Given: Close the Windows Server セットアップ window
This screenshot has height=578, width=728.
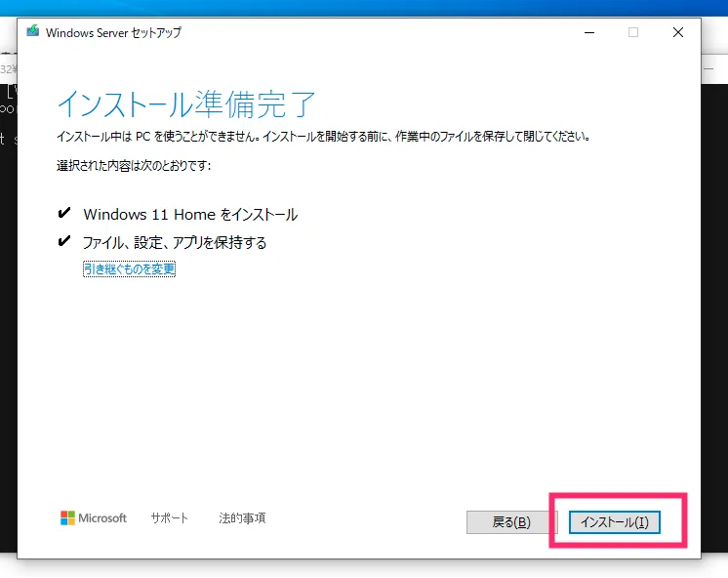Looking at the screenshot, I should coord(678,32).
